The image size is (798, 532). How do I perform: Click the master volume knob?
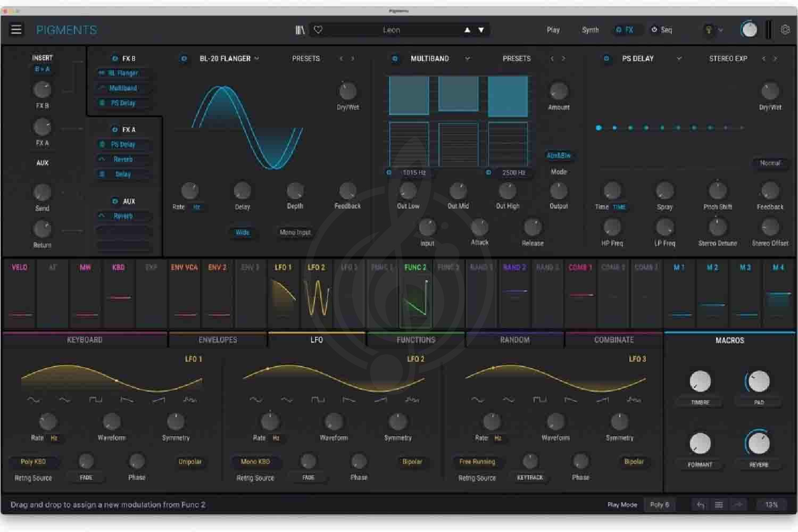(x=749, y=30)
